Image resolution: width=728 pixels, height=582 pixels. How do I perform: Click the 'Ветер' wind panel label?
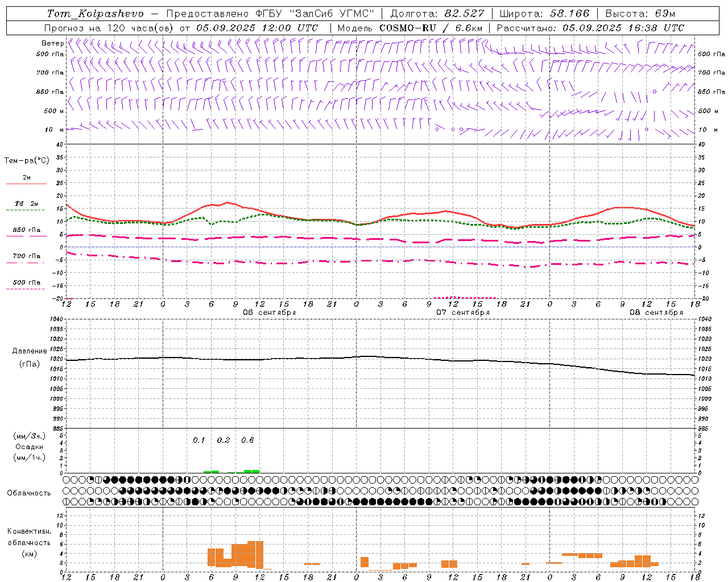pyautogui.click(x=53, y=43)
